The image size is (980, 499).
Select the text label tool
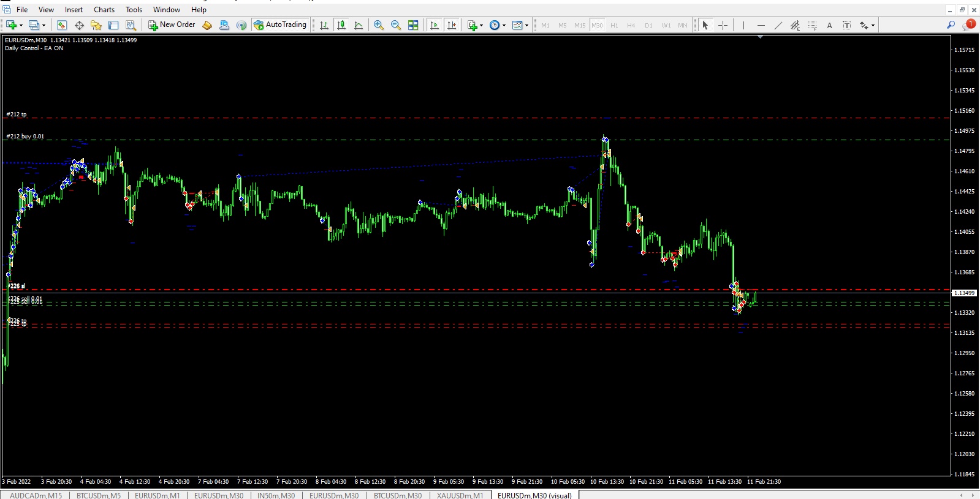(x=846, y=25)
